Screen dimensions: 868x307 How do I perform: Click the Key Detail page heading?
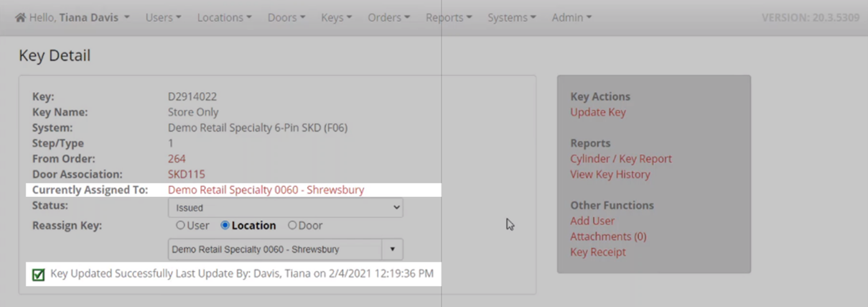55,55
